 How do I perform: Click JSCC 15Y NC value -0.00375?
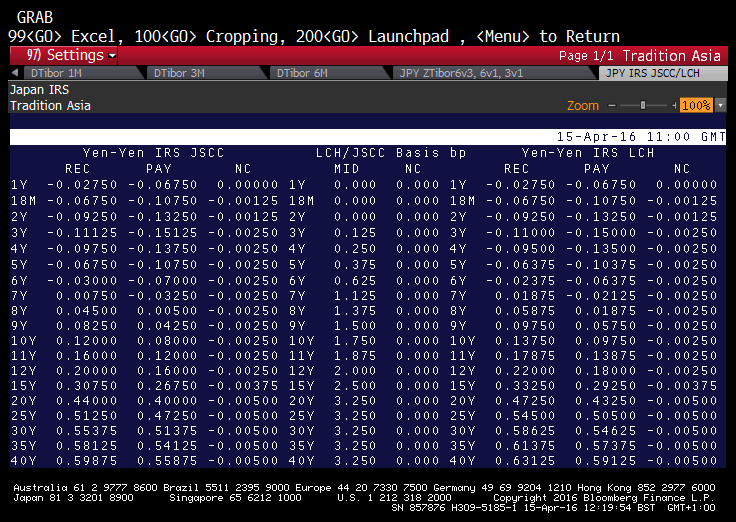pos(243,386)
